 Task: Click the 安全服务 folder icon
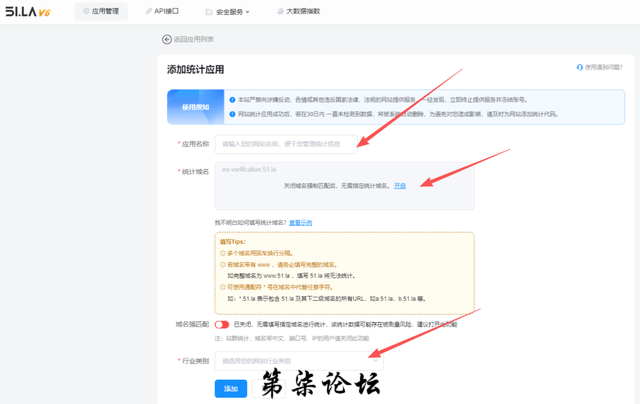pyautogui.click(x=209, y=12)
